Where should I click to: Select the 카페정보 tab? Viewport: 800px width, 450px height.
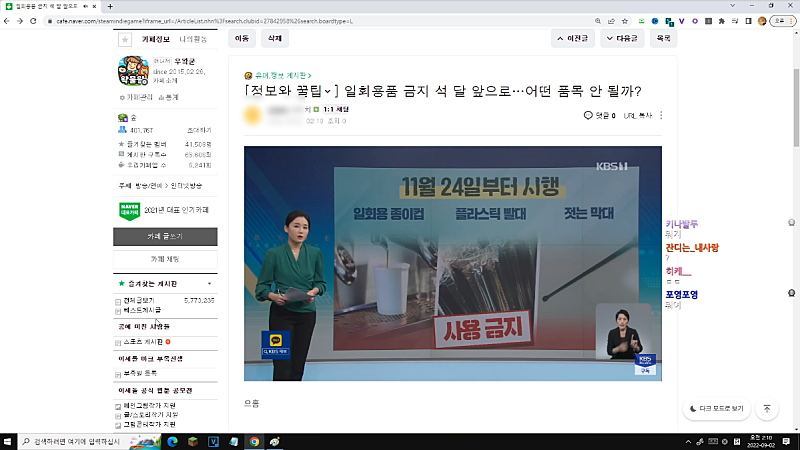coord(156,39)
